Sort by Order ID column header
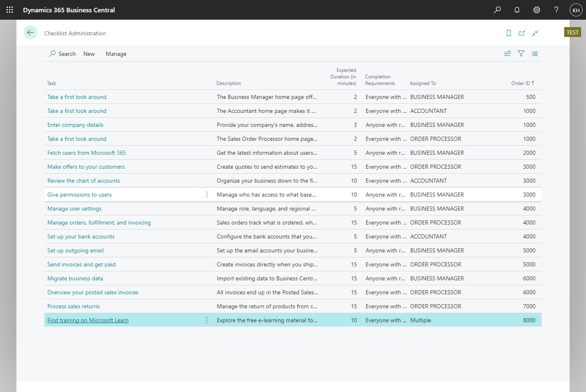This screenshot has width=586, height=392. (522, 83)
